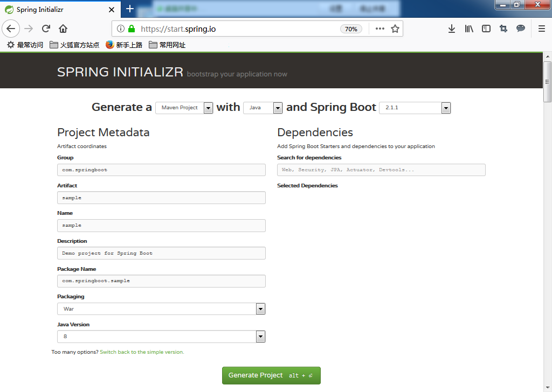Click the 70% zoom level indicator
Image resolution: width=552 pixels, height=392 pixels.
click(351, 29)
